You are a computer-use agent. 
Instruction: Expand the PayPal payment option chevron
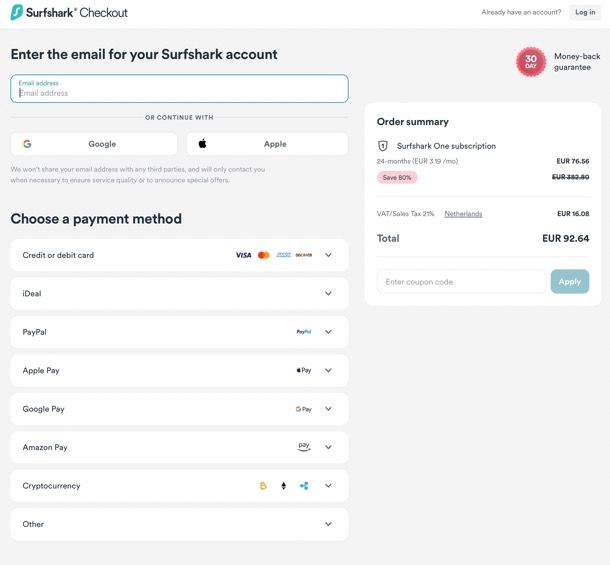tap(328, 332)
